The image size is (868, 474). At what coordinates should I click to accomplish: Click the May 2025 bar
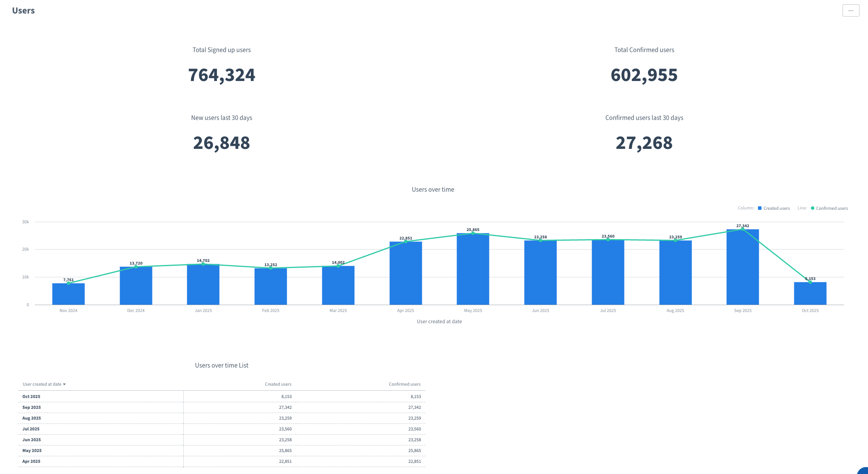(473, 270)
